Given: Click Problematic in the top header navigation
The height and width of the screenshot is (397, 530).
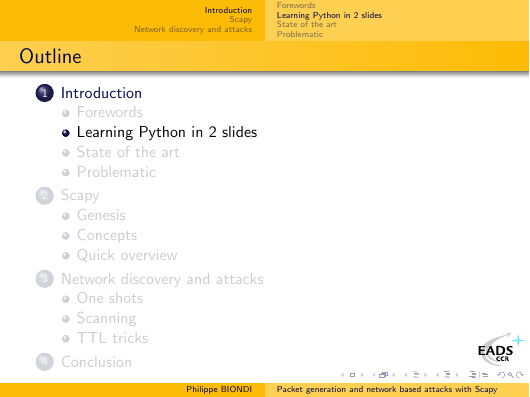Looking at the screenshot, I should (300, 34).
